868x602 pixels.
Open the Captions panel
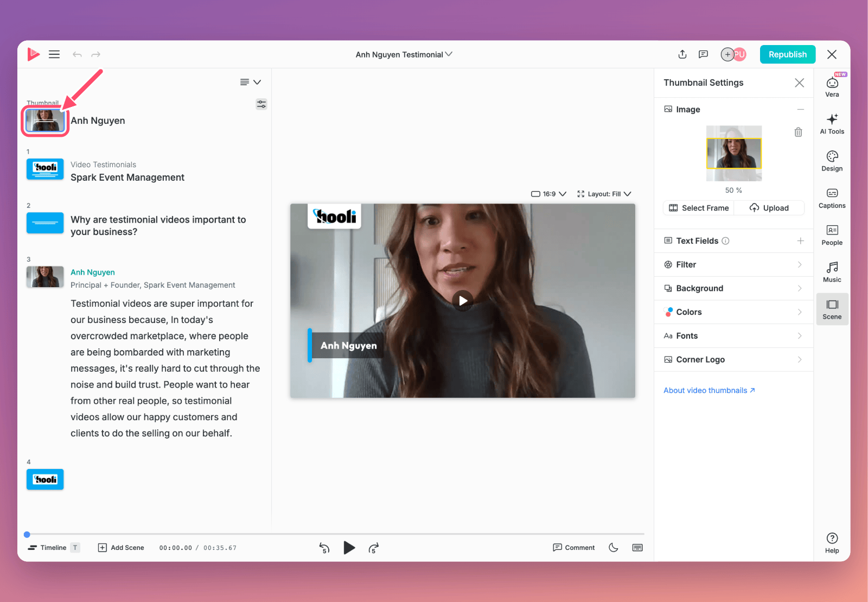point(832,198)
